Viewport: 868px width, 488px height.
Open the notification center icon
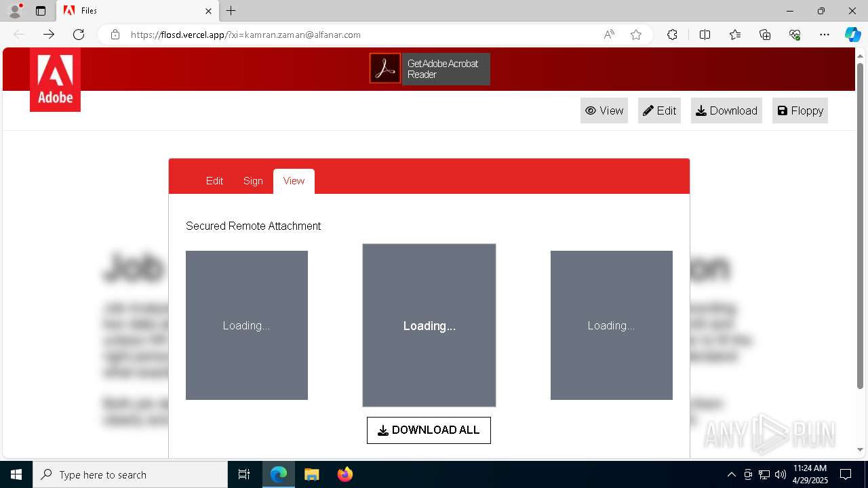pos(846,474)
